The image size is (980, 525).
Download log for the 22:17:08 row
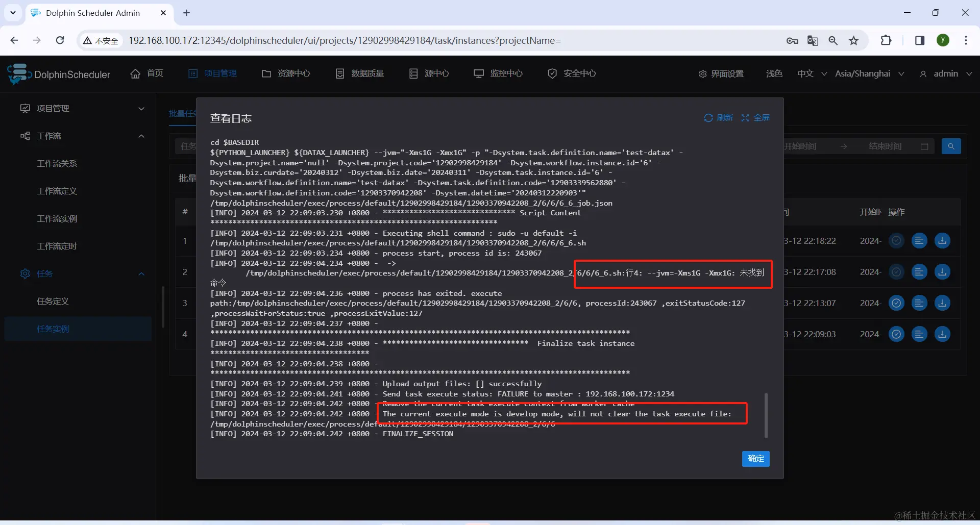(x=942, y=272)
